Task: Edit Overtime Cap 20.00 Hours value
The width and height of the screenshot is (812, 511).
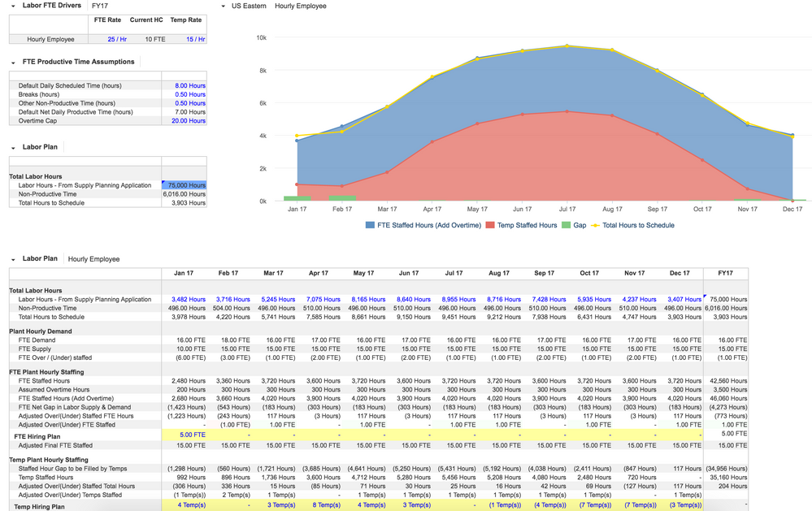Action: point(189,121)
